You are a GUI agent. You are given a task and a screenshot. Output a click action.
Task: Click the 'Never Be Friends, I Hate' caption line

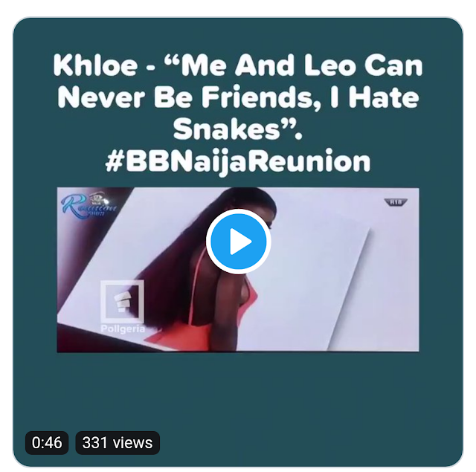(x=238, y=97)
